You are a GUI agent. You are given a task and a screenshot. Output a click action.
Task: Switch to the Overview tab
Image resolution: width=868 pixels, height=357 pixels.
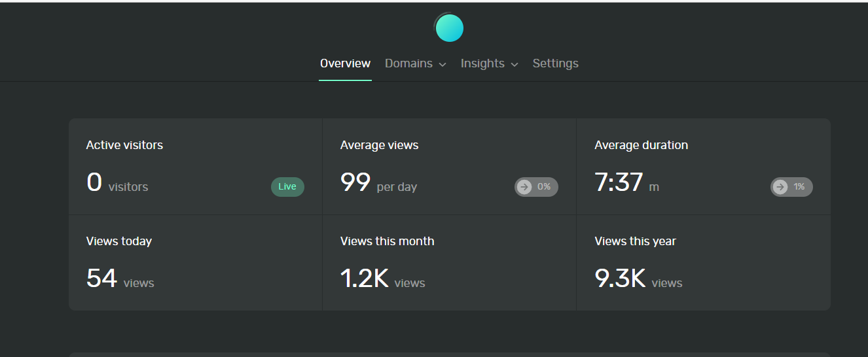pos(345,63)
